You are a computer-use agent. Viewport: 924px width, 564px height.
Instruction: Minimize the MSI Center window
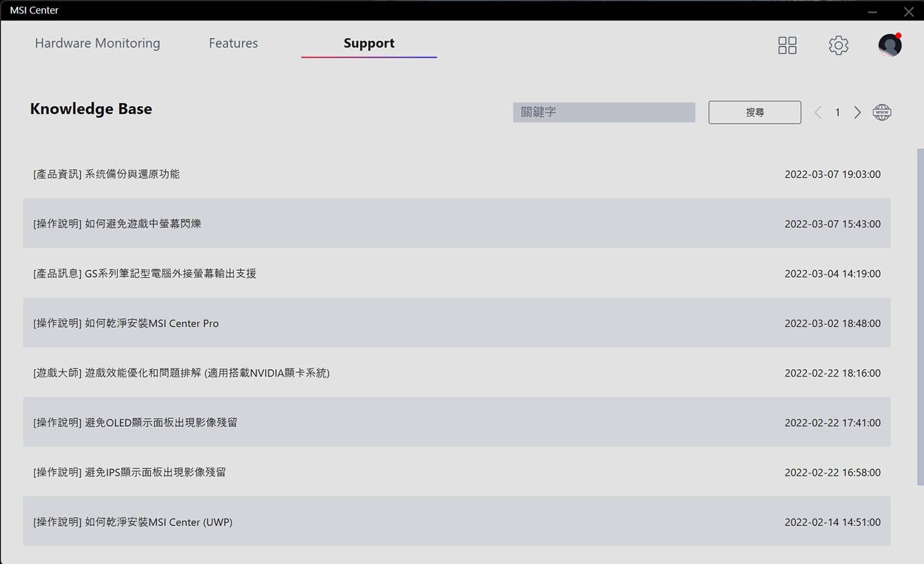click(872, 12)
